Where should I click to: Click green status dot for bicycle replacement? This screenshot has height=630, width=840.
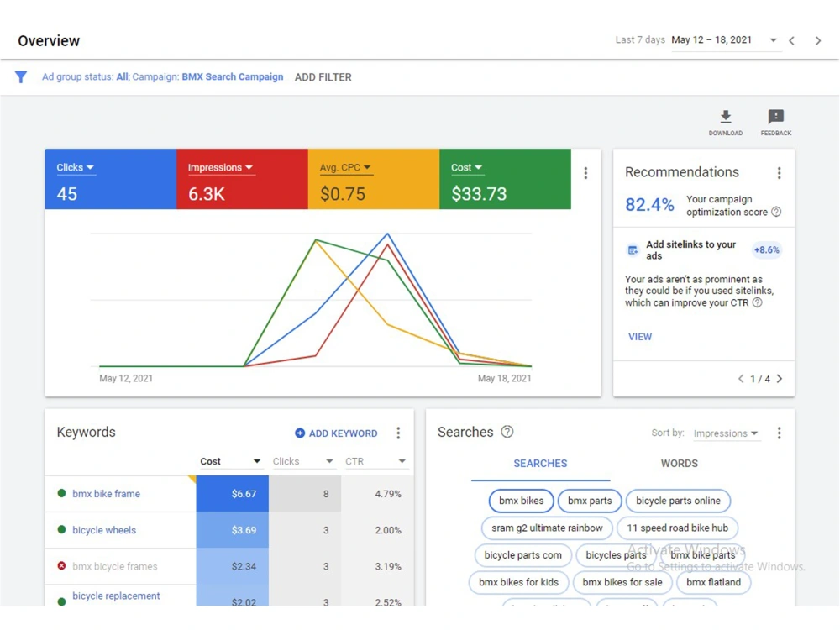[x=61, y=601]
